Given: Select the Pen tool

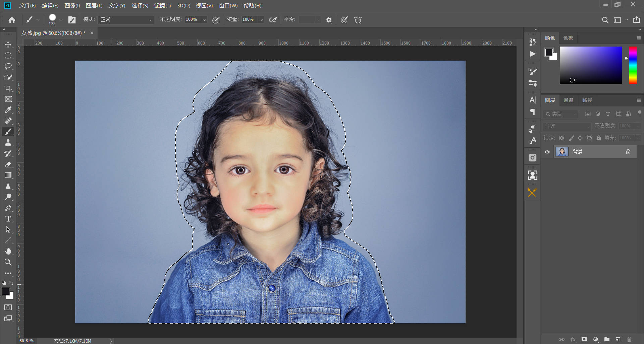Looking at the screenshot, I should point(8,208).
